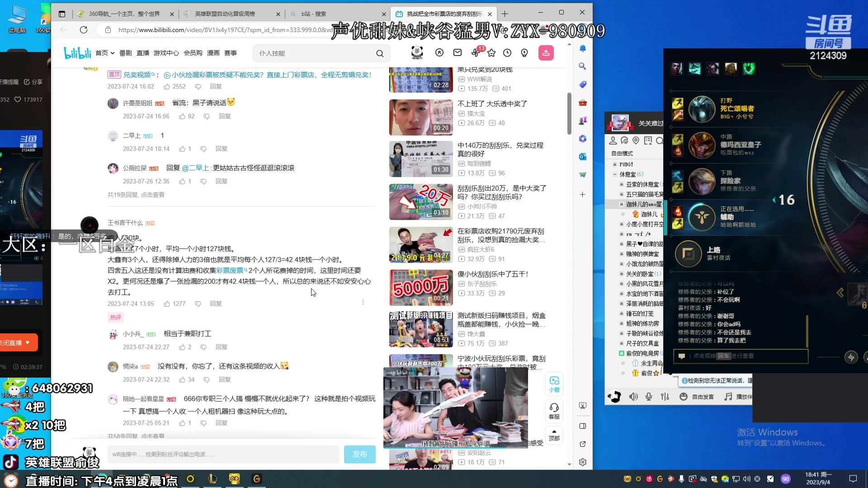
Task: Click the comment input box at bottom
Action: pyautogui.click(x=223, y=454)
